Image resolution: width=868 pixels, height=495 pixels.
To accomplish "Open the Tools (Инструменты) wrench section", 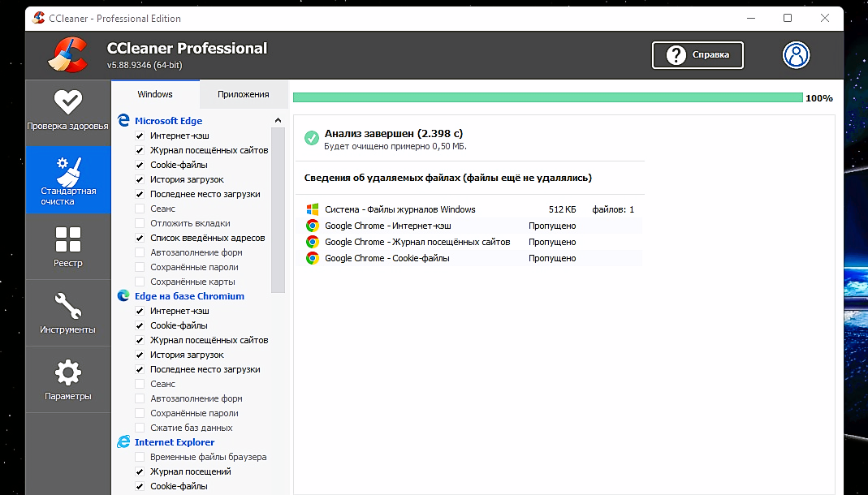I will pos(67,313).
